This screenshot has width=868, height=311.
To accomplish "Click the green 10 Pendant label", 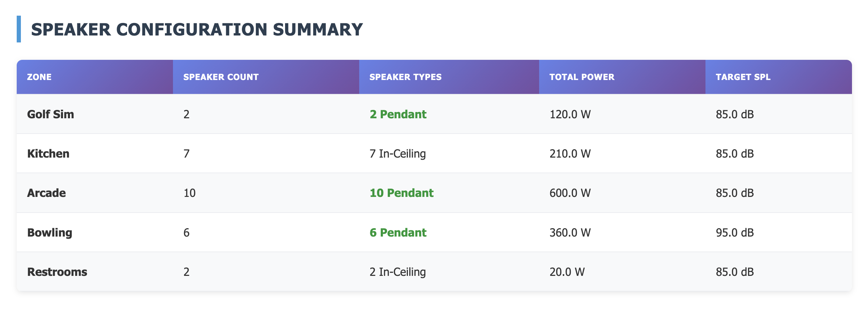I will [401, 193].
